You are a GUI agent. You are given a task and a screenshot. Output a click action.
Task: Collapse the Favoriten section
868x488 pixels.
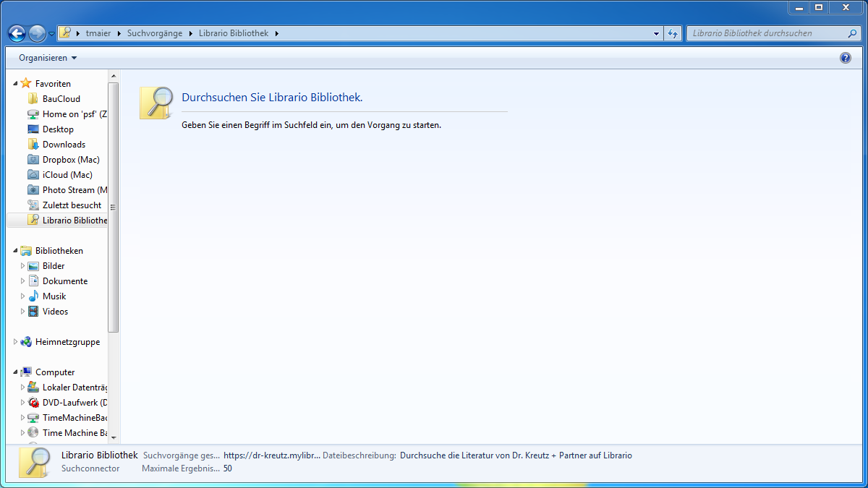point(15,84)
